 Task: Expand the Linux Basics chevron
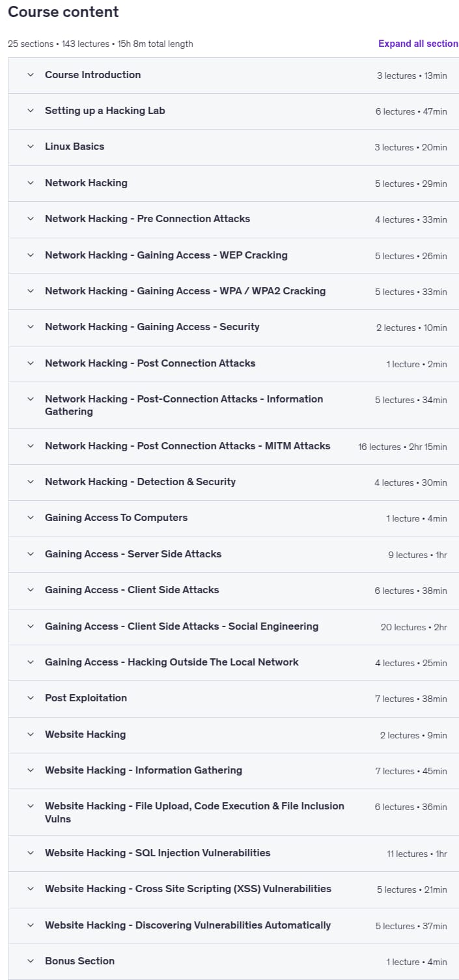[30, 147]
